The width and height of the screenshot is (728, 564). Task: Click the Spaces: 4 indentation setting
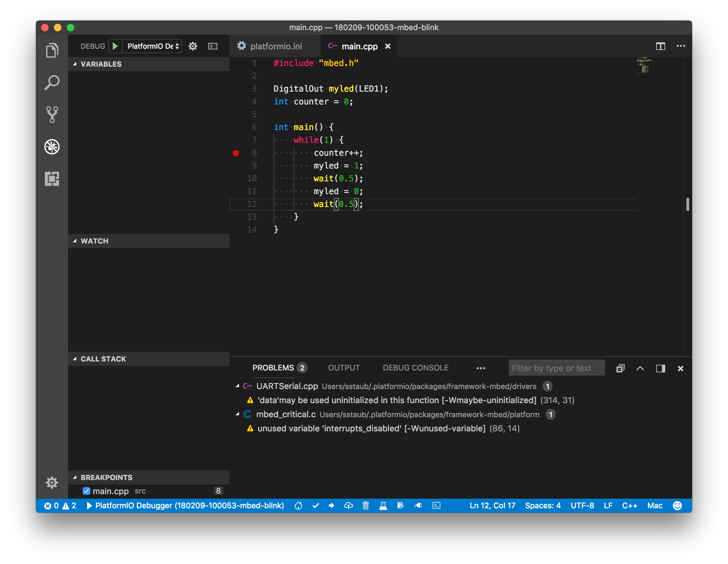(x=543, y=506)
